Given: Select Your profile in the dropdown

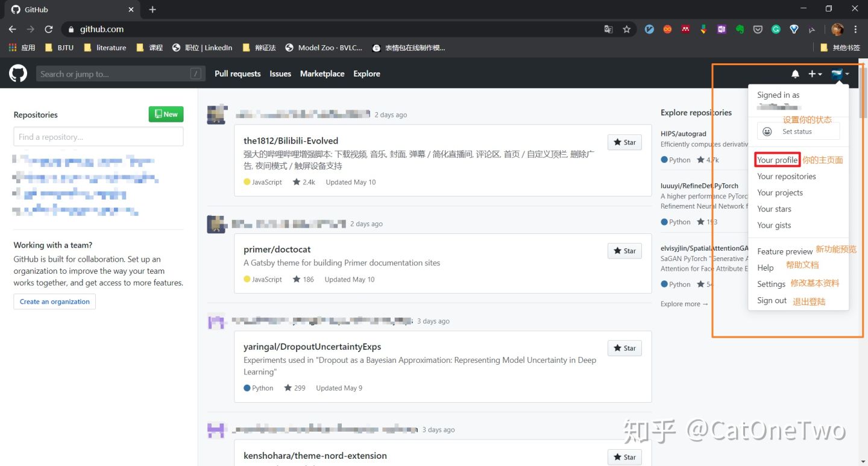Looking at the screenshot, I should pyautogui.click(x=778, y=160).
